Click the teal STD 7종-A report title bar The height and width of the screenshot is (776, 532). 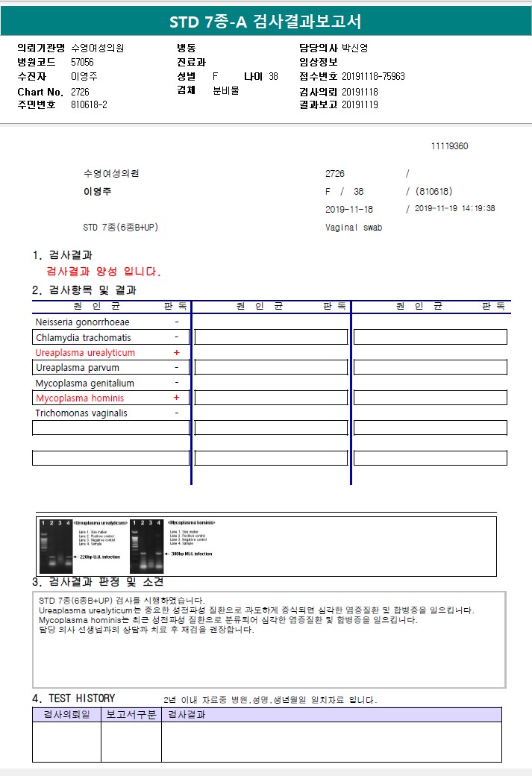(266, 22)
